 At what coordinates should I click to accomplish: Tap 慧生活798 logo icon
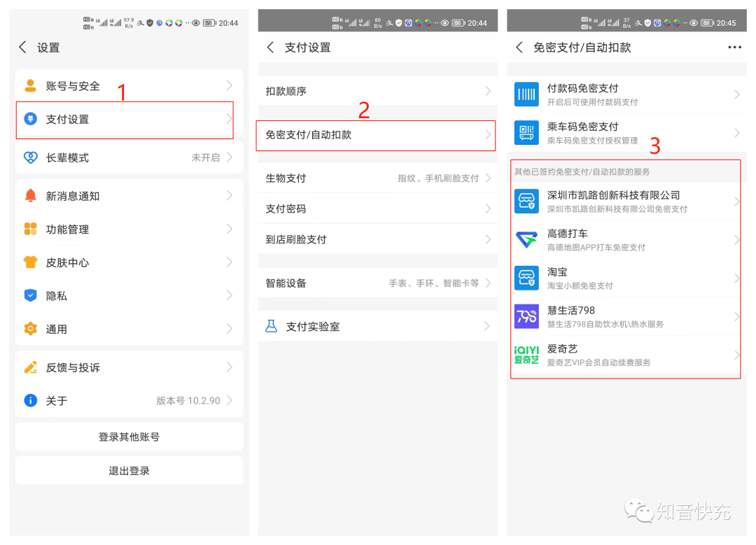point(526,317)
